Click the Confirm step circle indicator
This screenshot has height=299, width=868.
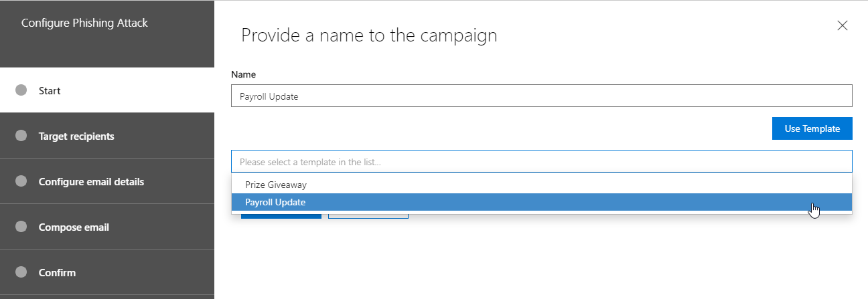(x=21, y=272)
